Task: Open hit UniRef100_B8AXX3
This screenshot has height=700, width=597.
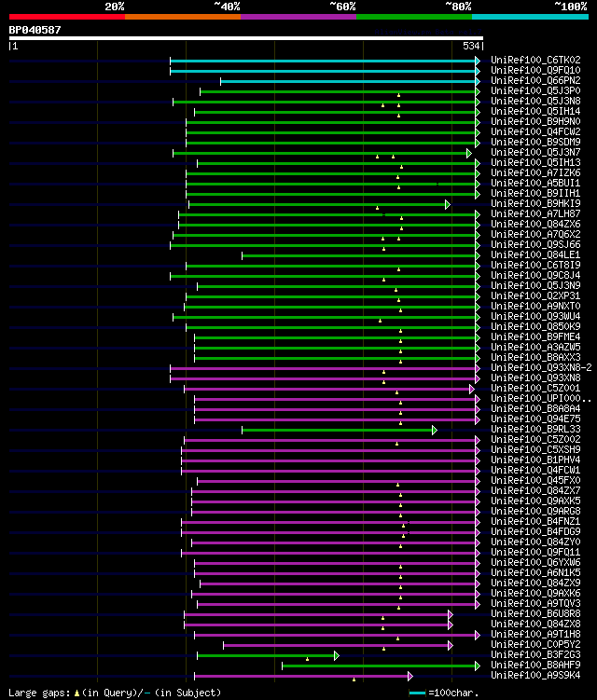Action: pyautogui.click(x=535, y=358)
